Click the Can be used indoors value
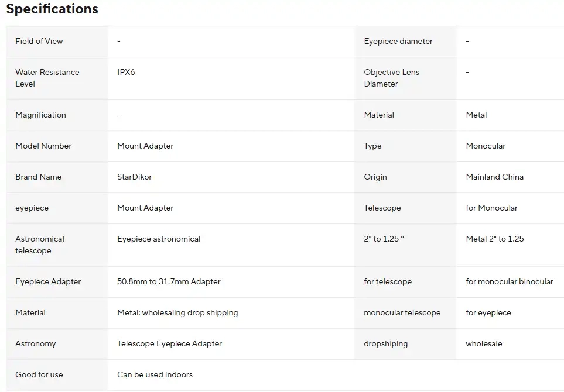Image resolution: width=564 pixels, height=392 pixels. [x=155, y=374]
